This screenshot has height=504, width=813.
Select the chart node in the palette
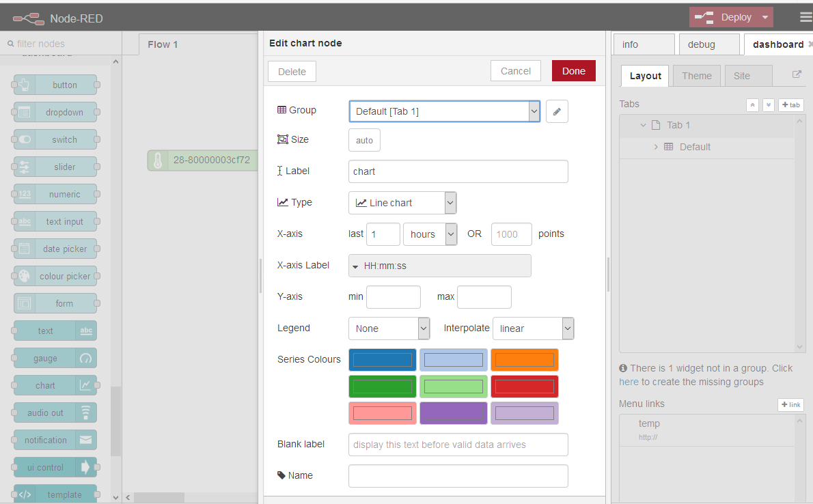[x=55, y=385]
